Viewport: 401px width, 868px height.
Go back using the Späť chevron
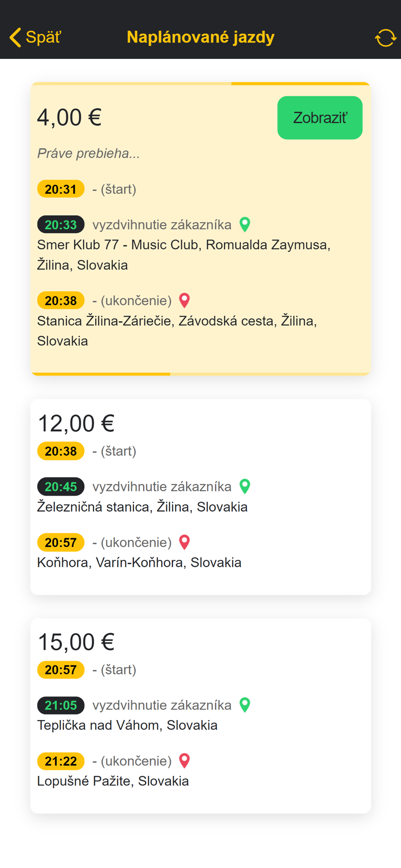(16, 37)
